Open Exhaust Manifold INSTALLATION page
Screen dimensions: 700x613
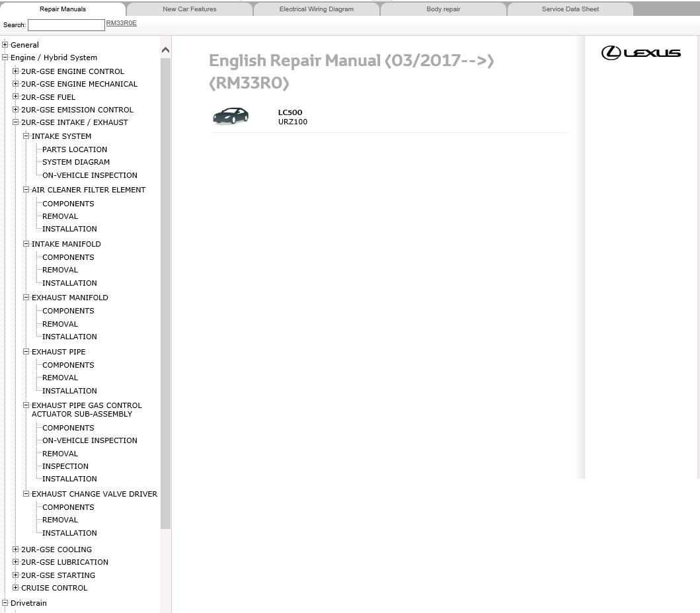coord(69,337)
